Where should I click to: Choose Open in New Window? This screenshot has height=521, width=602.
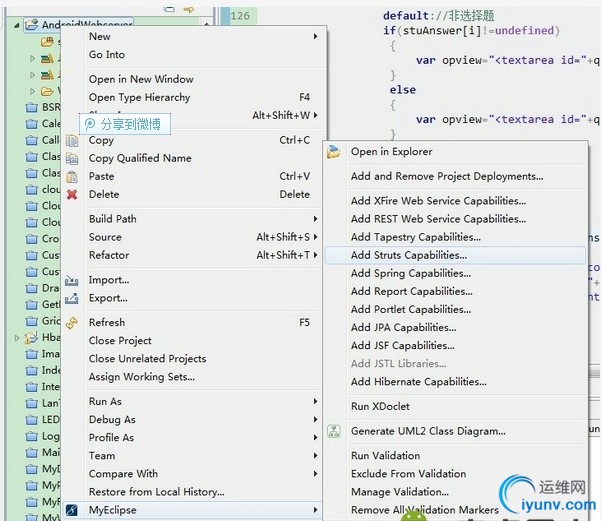click(x=141, y=79)
